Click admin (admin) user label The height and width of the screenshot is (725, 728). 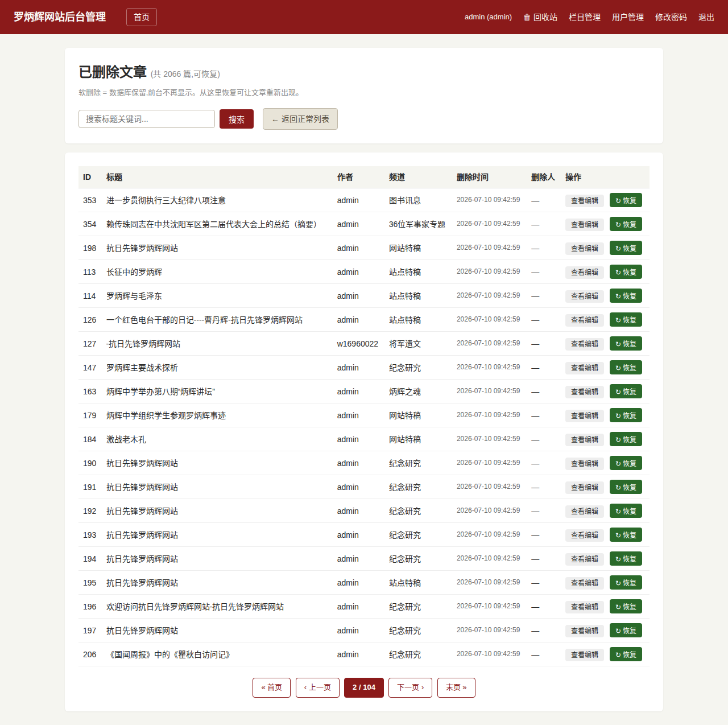[x=488, y=17]
